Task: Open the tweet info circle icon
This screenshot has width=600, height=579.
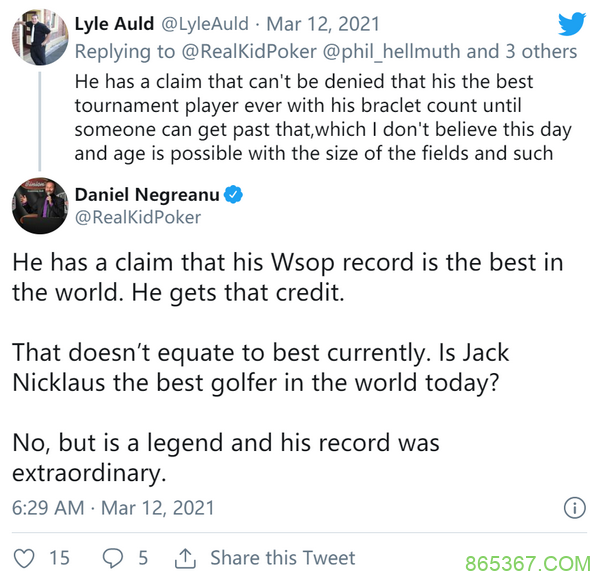Action: click(x=574, y=508)
